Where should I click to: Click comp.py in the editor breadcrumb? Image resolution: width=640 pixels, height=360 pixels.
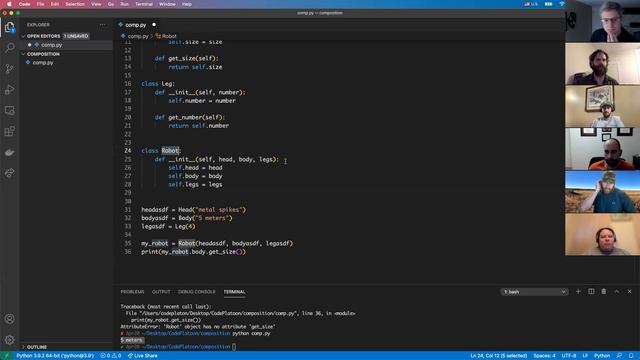(138, 36)
